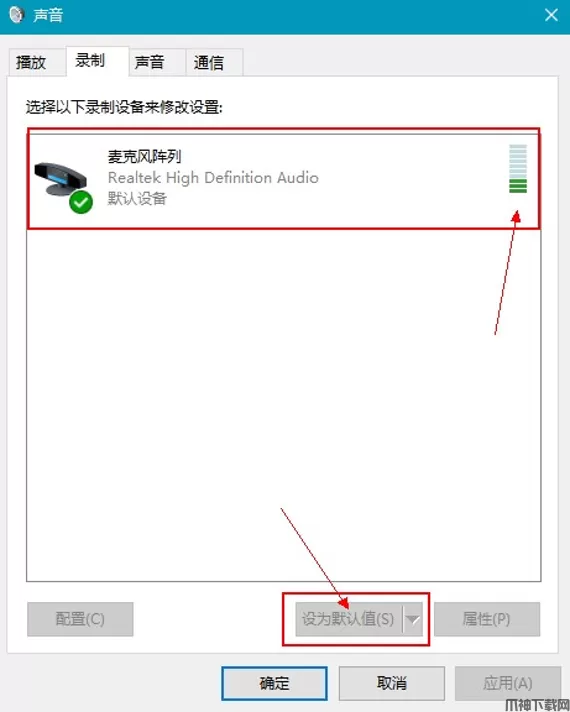Click the 设为默认值(S) button

[349, 619]
